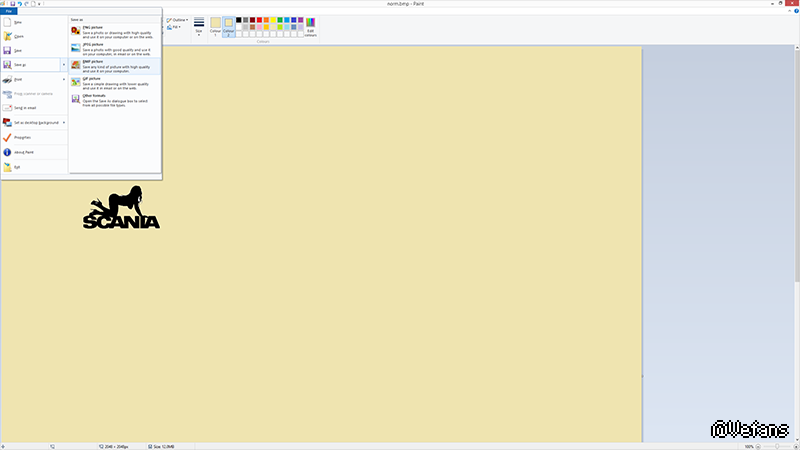Select the Colour 1 button
800x450 pixels.
coord(215,25)
